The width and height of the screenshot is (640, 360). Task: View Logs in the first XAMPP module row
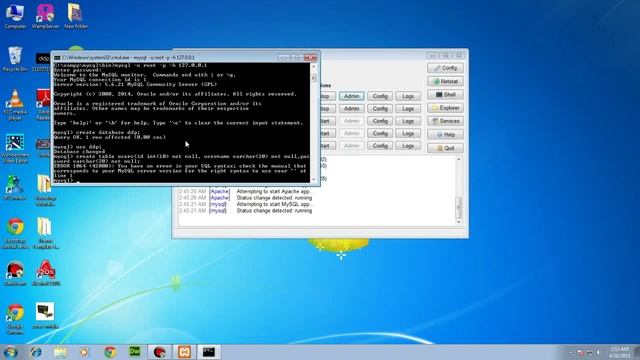coord(408,96)
